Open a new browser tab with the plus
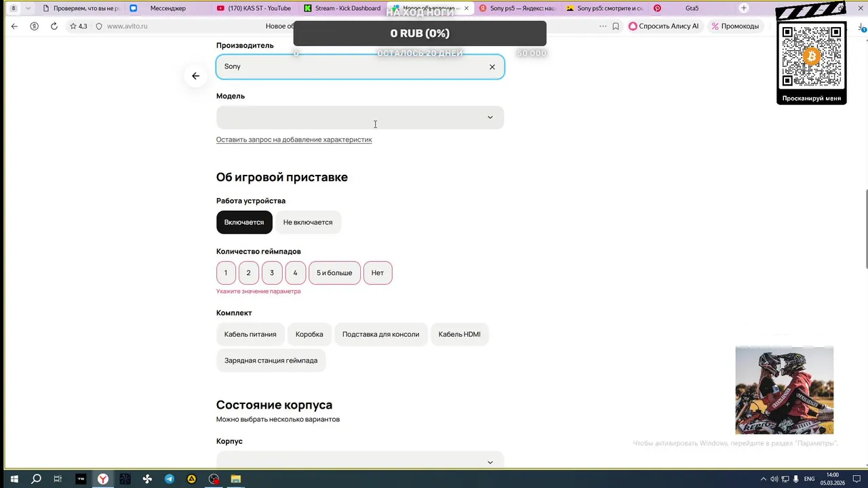 click(744, 8)
